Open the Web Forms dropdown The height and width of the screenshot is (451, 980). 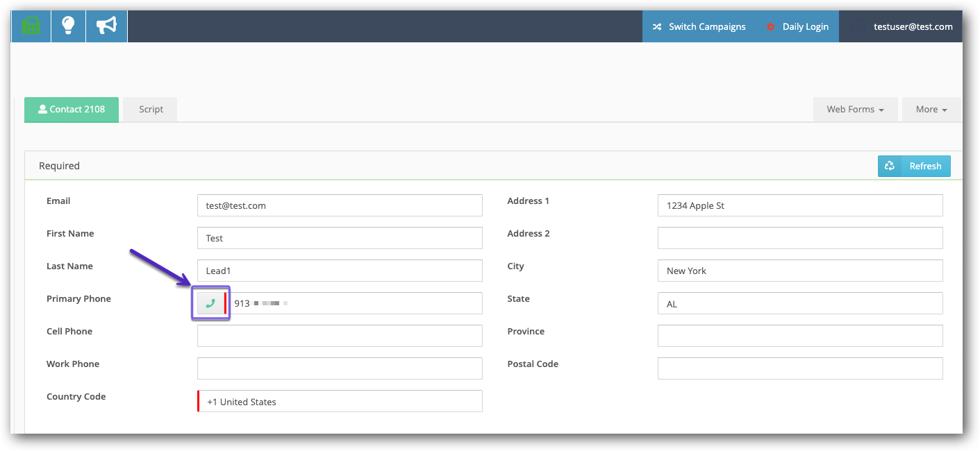pos(855,109)
